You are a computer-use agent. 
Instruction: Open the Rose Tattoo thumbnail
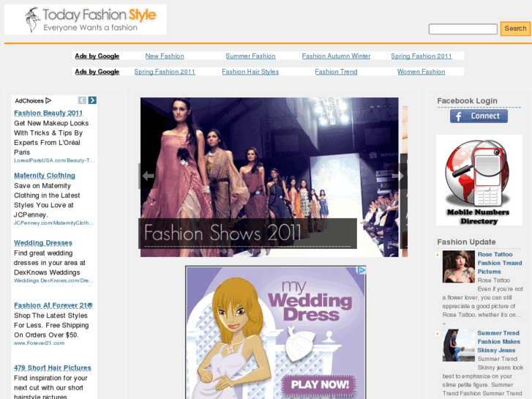(458, 267)
